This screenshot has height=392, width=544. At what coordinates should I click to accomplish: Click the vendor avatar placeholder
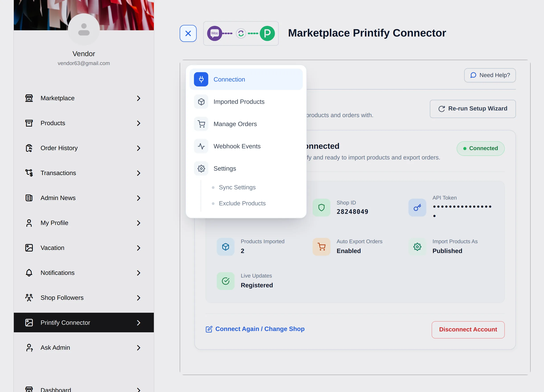pyautogui.click(x=84, y=29)
